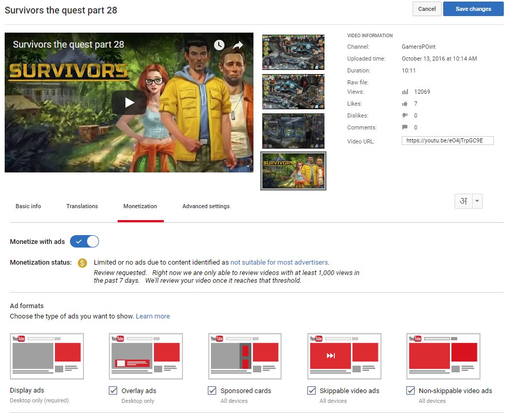Click the Display ads label

pos(27,390)
